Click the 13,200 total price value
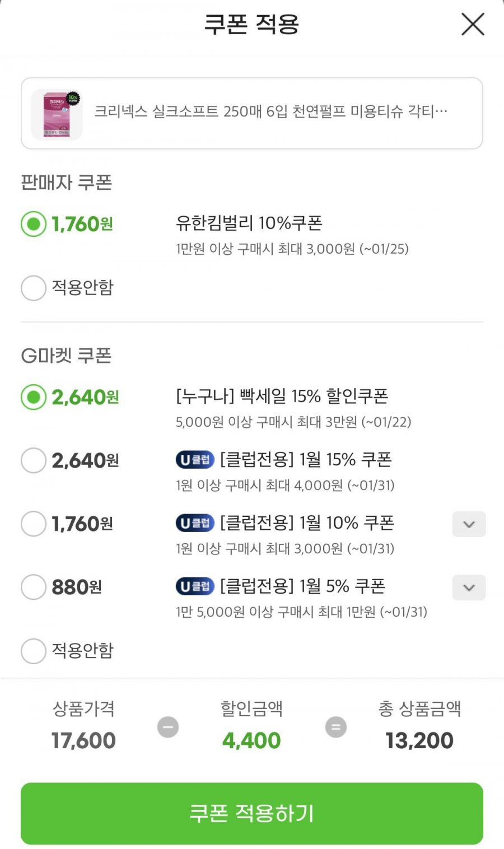This screenshot has height=849, width=504. [x=419, y=740]
